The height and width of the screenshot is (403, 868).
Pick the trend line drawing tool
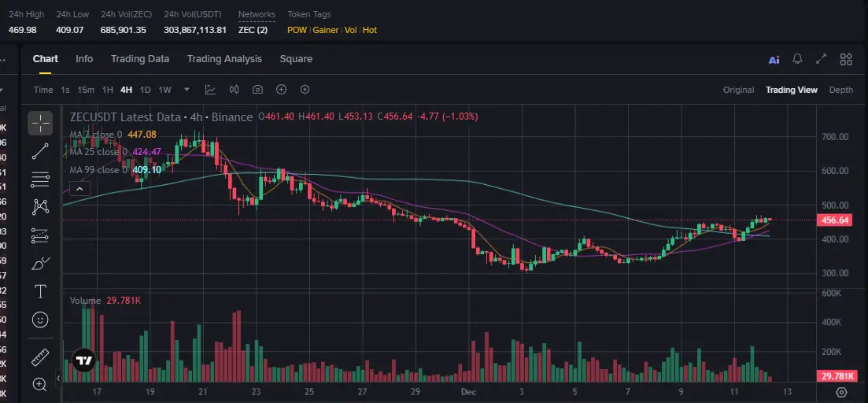(40, 152)
